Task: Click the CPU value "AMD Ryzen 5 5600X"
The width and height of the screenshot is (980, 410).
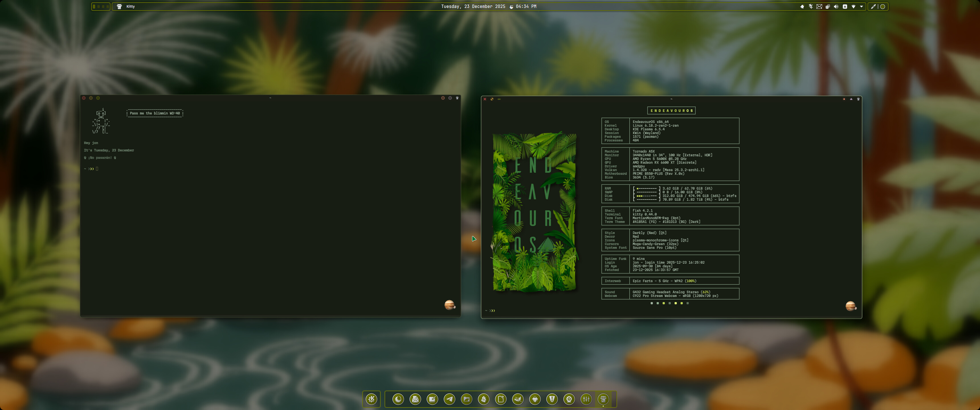Action: click(x=650, y=159)
